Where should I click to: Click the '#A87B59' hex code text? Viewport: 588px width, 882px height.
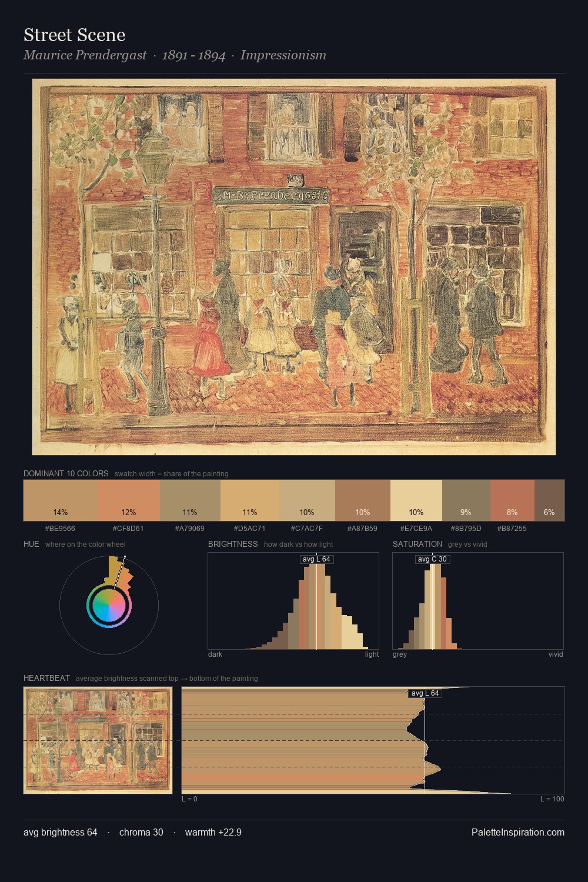point(363,529)
